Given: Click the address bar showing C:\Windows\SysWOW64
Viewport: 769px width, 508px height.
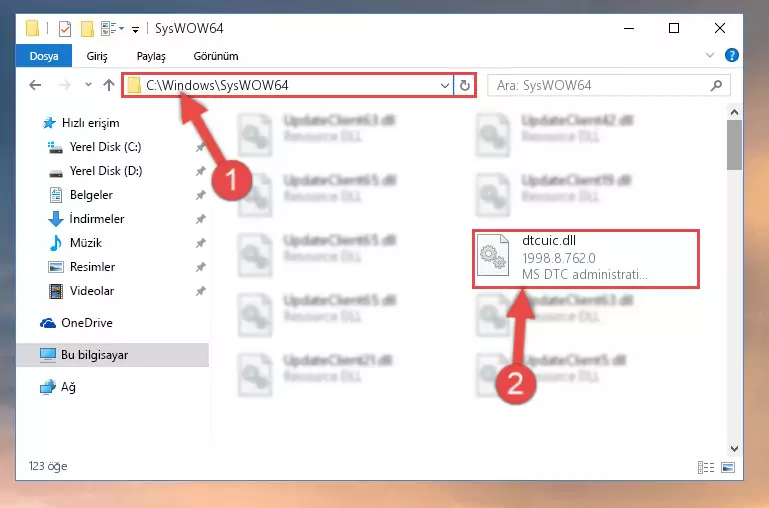Looking at the screenshot, I should tap(288, 85).
